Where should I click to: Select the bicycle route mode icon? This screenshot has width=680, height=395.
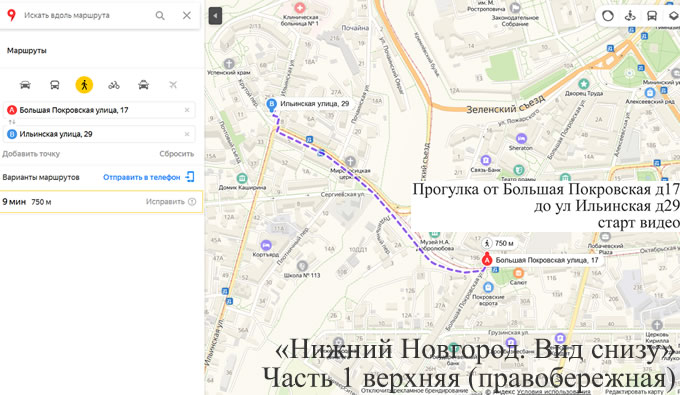[x=114, y=85]
